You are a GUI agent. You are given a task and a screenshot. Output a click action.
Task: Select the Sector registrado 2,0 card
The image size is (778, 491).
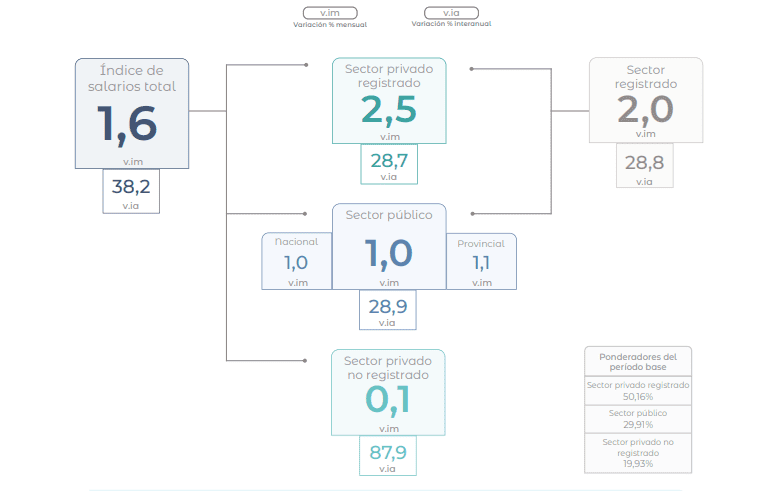pos(645,100)
